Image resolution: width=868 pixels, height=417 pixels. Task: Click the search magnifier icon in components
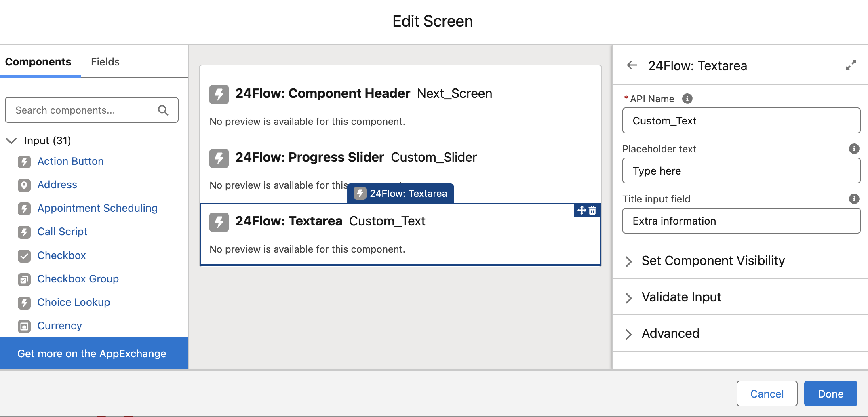(x=163, y=110)
